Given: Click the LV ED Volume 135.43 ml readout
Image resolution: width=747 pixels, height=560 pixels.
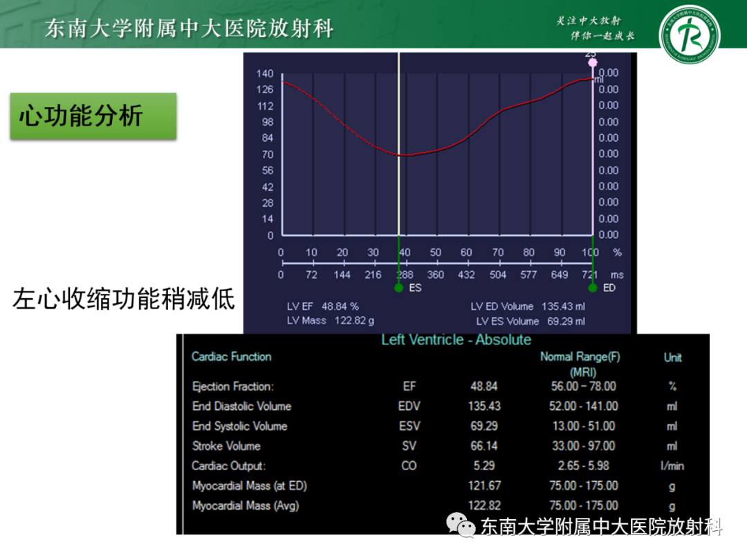Looking at the screenshot, I should [x=528, y=306].
